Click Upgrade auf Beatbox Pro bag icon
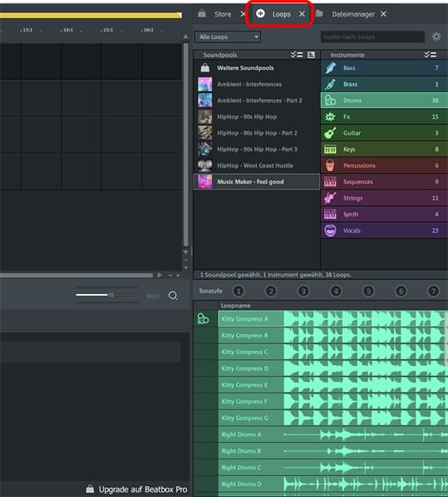448x497 pixels. (x=90, y=489)
